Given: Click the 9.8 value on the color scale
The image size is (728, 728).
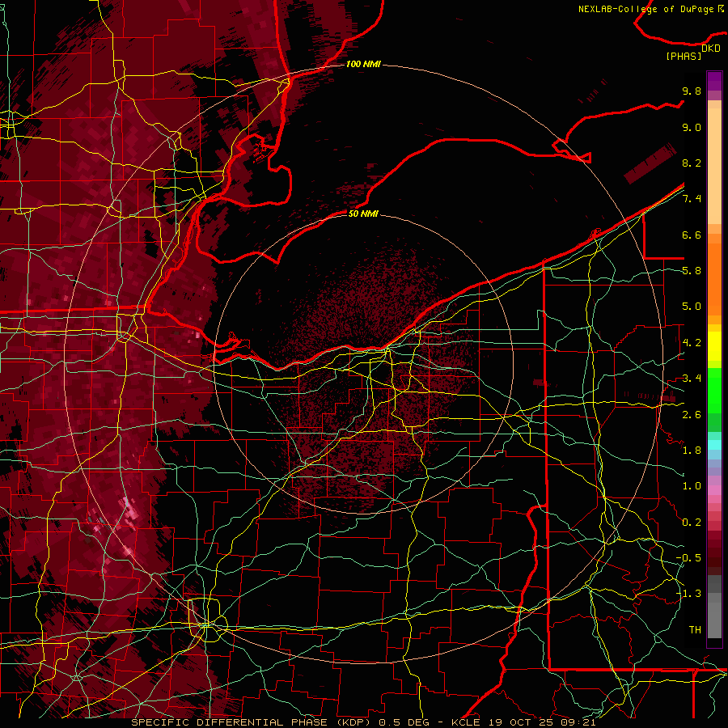Looking at the screenshot, I should 692,91.
